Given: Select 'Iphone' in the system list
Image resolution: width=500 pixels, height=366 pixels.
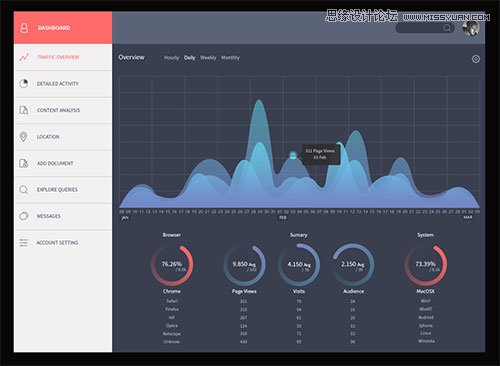Looking at the screenshot, I should pyautogui.click(x=426, y=326).
